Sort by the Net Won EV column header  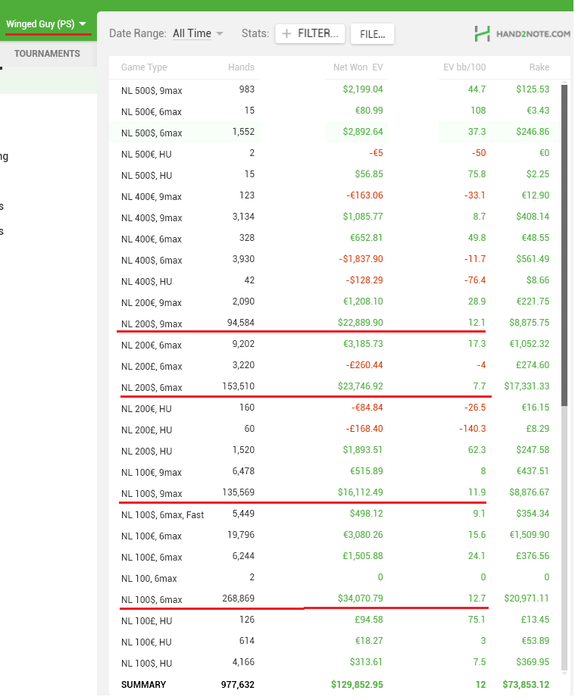click(358, 67)
